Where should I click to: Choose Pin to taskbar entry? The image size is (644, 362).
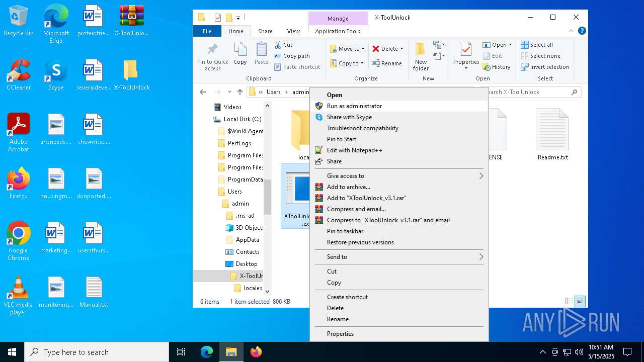tap(398, 231)
